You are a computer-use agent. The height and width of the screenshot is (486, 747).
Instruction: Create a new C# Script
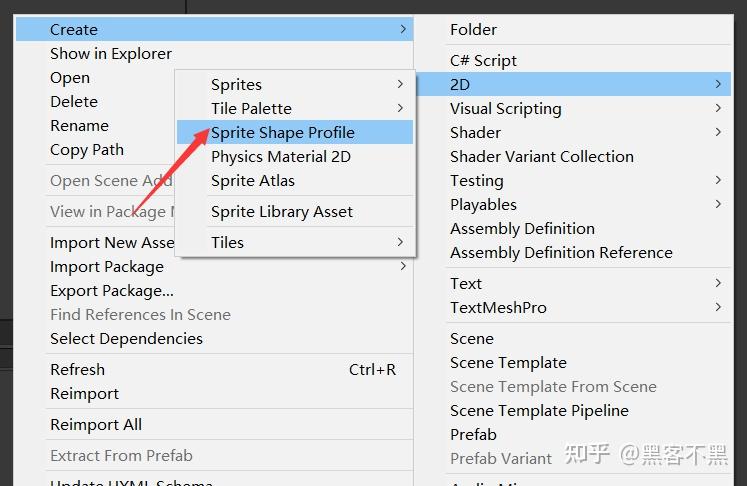484,60
